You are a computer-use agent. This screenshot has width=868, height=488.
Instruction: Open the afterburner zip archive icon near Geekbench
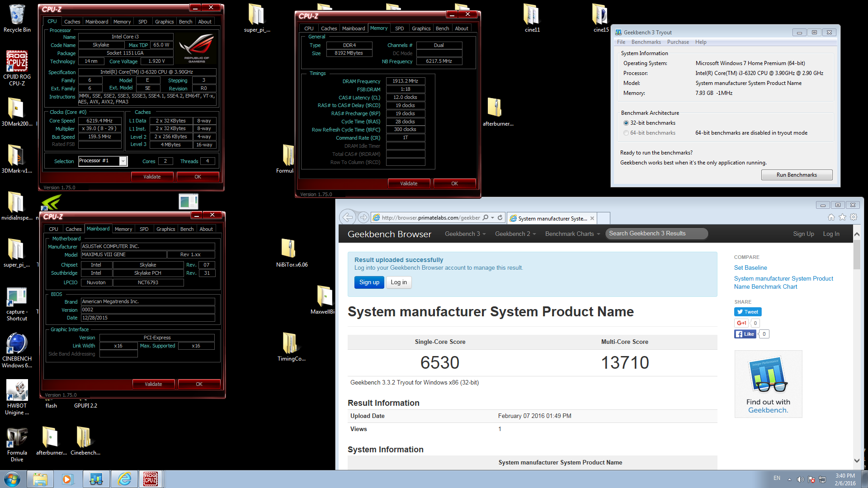[498, 112]
